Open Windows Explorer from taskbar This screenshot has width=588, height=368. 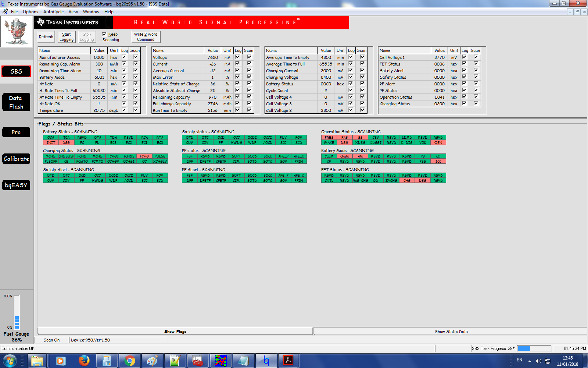tap(37, 361)
